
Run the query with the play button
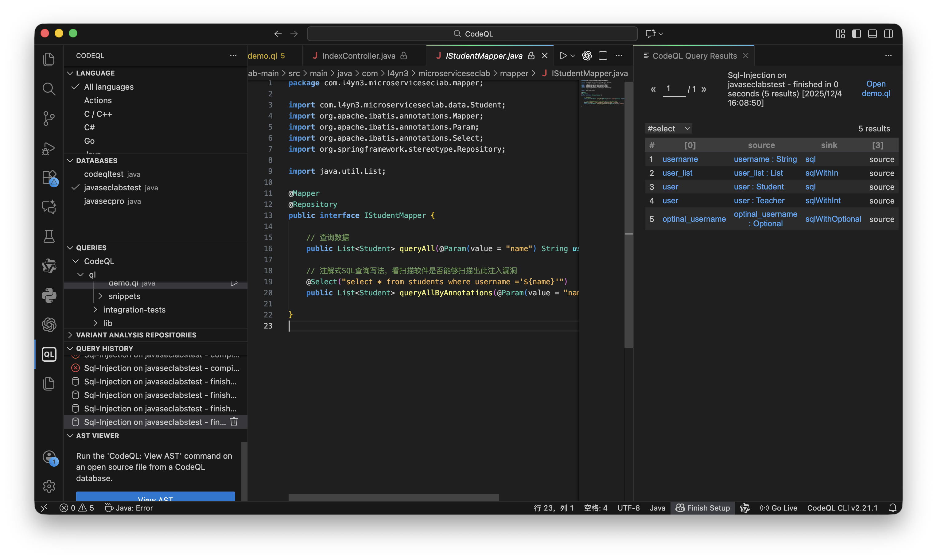(563, 56)
